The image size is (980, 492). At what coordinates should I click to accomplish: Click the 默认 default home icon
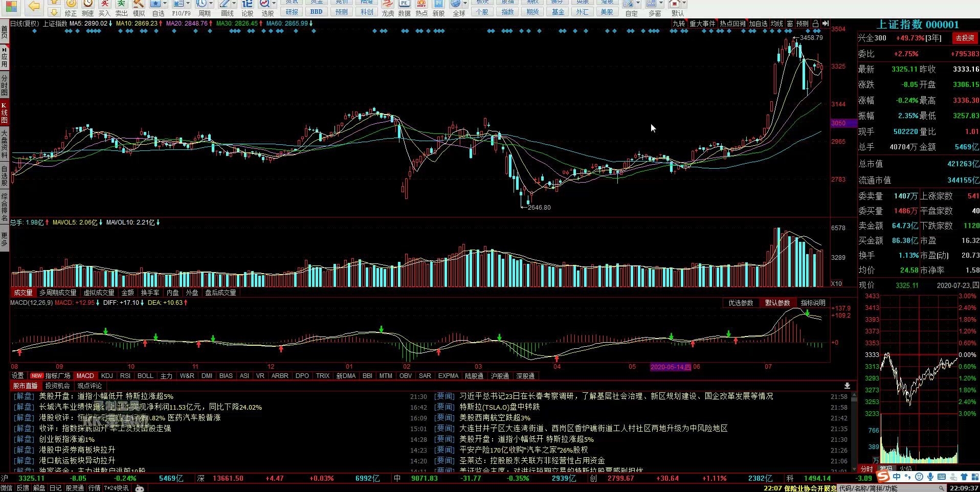(x=675, y=4)
